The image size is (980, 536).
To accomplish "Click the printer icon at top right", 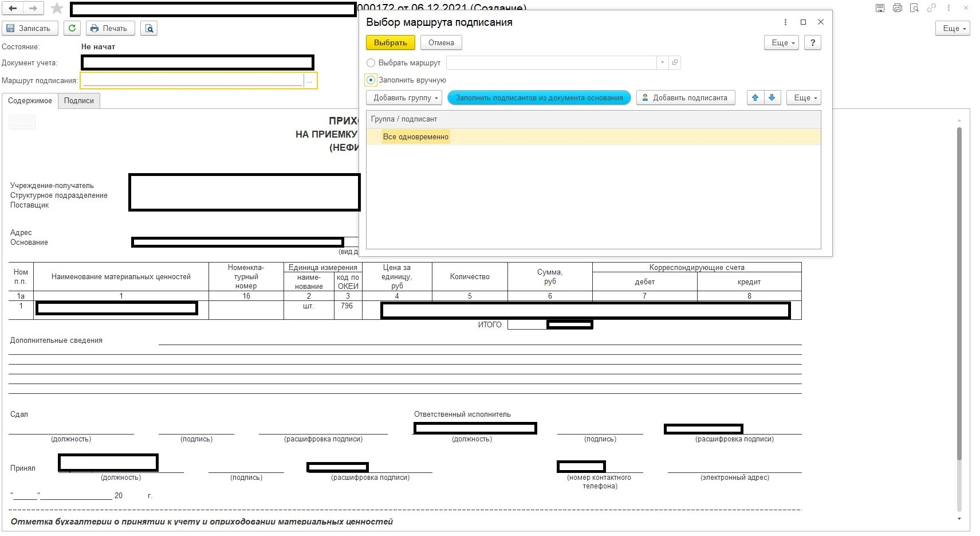I will tap(898, 8).
